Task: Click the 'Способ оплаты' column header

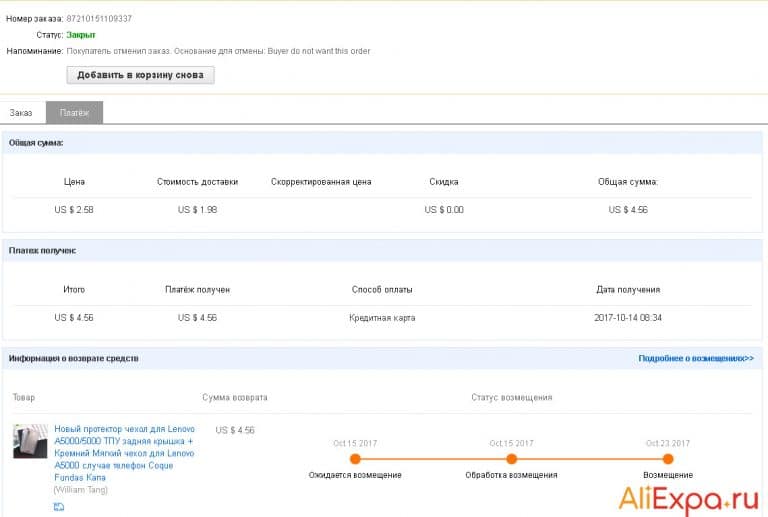Action: point(382,289)
